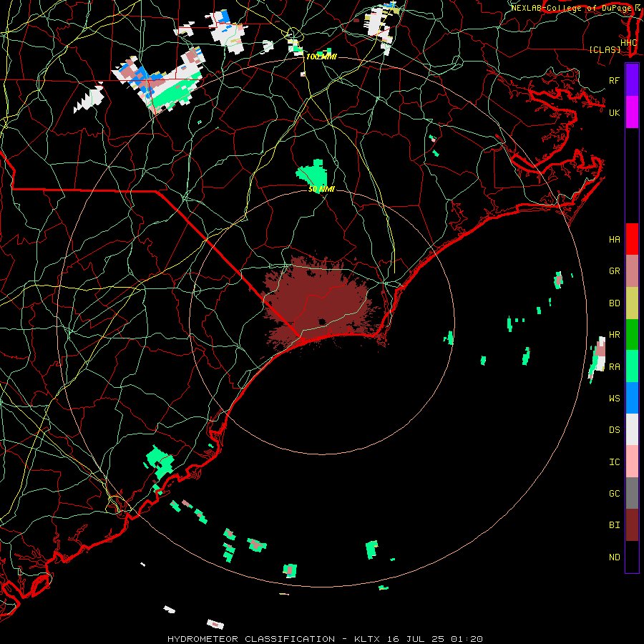Viewport: 644px width, 644px height.
Task: Select the brown BI legend swatch
Action: click(632, 525)
